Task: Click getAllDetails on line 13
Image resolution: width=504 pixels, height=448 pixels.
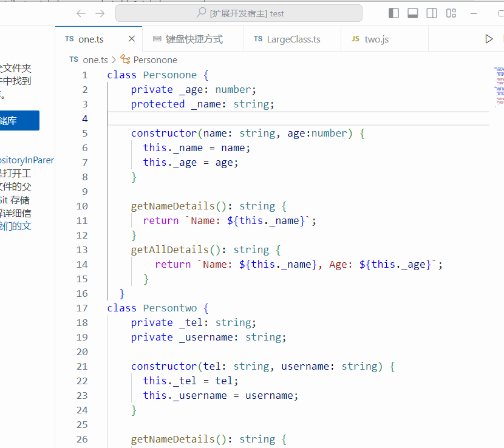Action: 169,249
